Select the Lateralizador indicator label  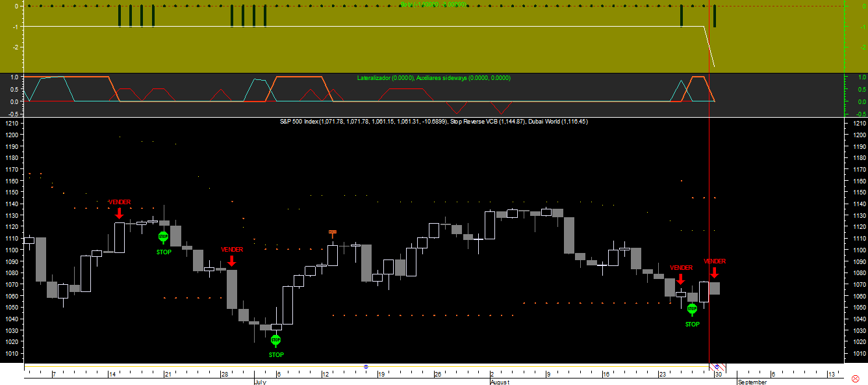tap(386, 78)
